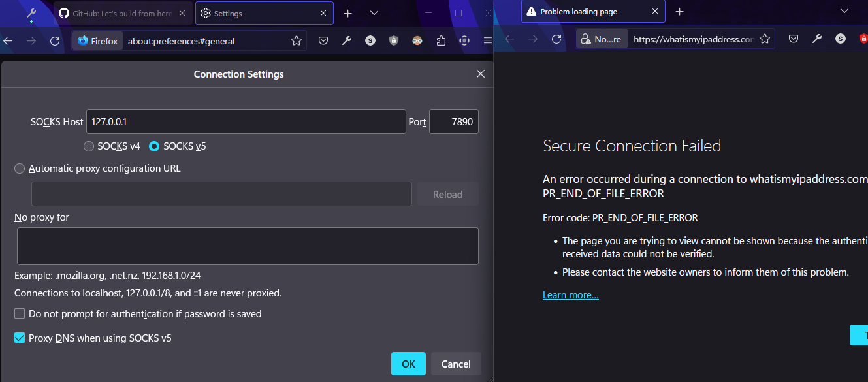Expand the tab overview chevron in right window
The image size is (868, 382).
[844, 12]
